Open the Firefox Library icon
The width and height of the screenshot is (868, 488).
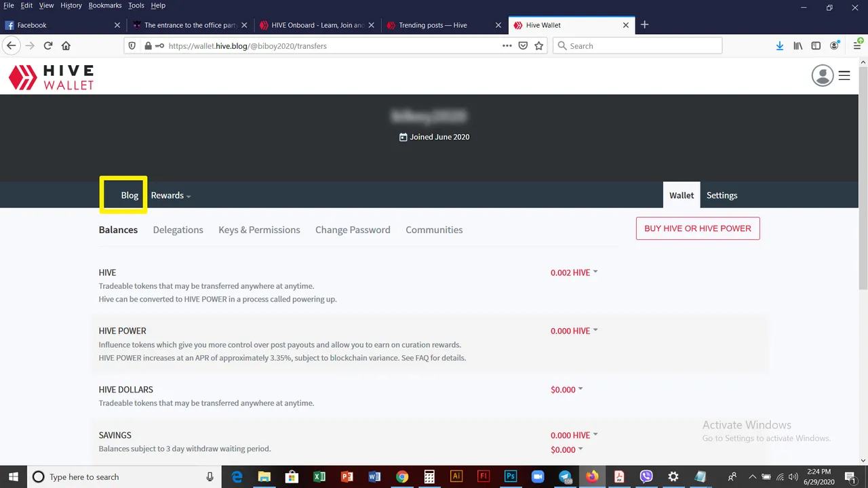coord(798,45)
